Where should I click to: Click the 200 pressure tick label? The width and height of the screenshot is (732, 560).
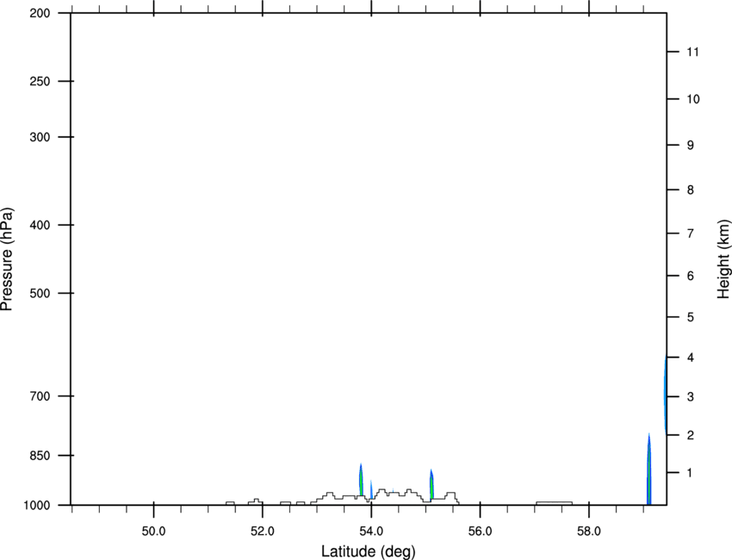tap(40, 13)
